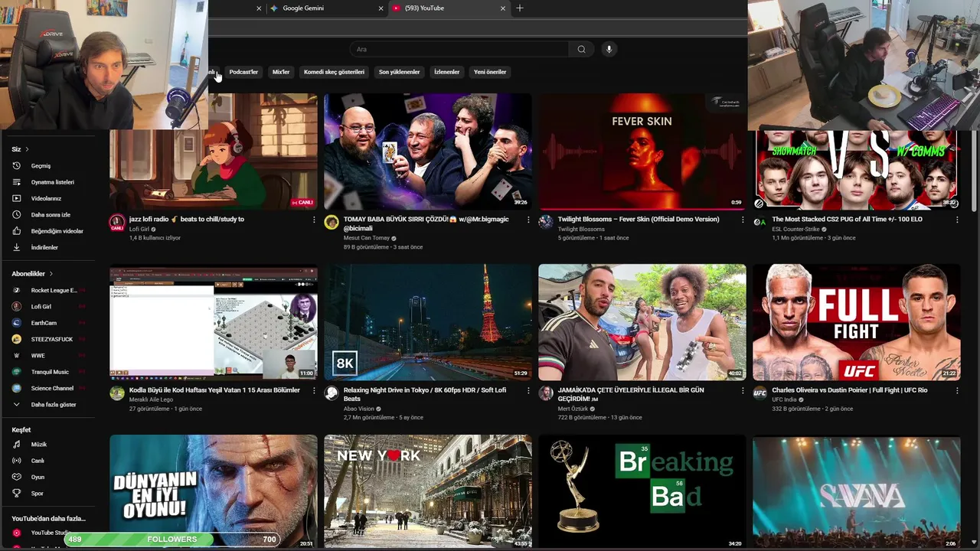Close the YouTube browser tab
The height and width of the screenshot is (551, 980).
503,8
